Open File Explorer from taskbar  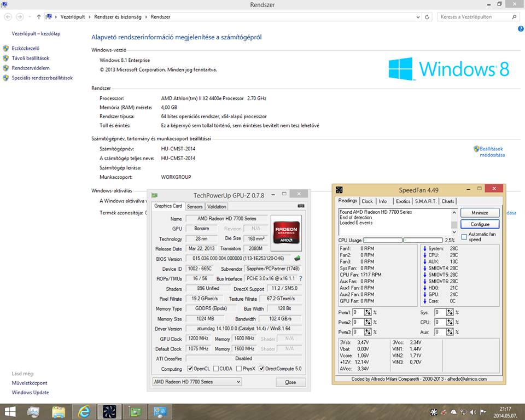[59, 412]
